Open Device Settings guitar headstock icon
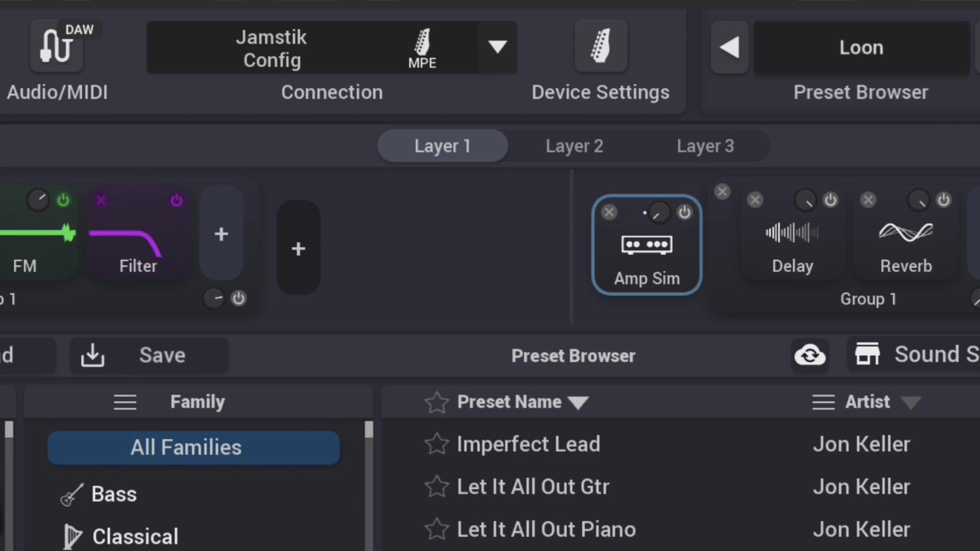The height and width of the screenshot is (551, 980). tap(601, 46)
